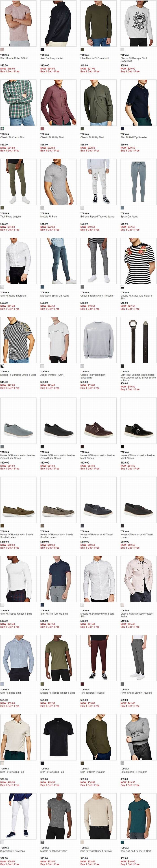The width and height of the screenshot is (157, 868).
Task: Open the Check Stretch Skinny Trousers image
Action: coord(98,261)
